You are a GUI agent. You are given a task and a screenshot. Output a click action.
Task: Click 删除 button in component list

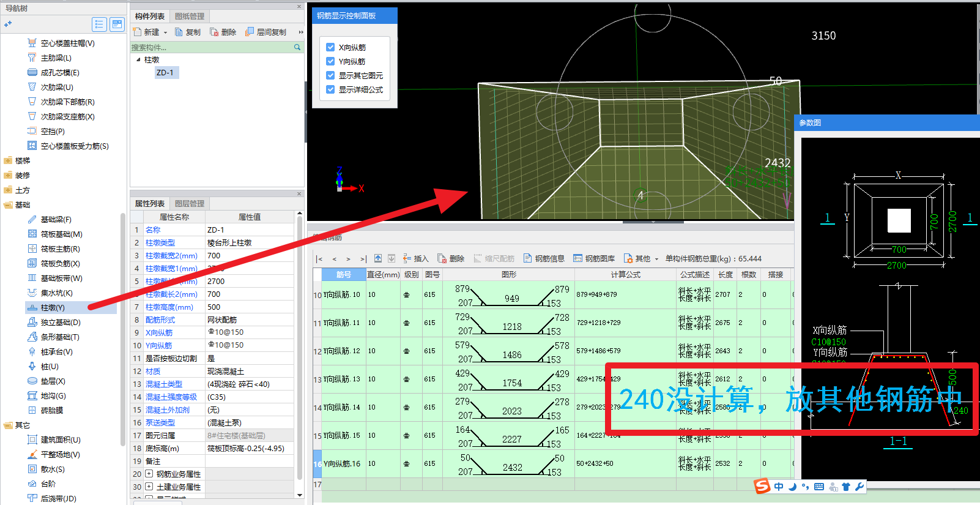(x=223, y=32)
